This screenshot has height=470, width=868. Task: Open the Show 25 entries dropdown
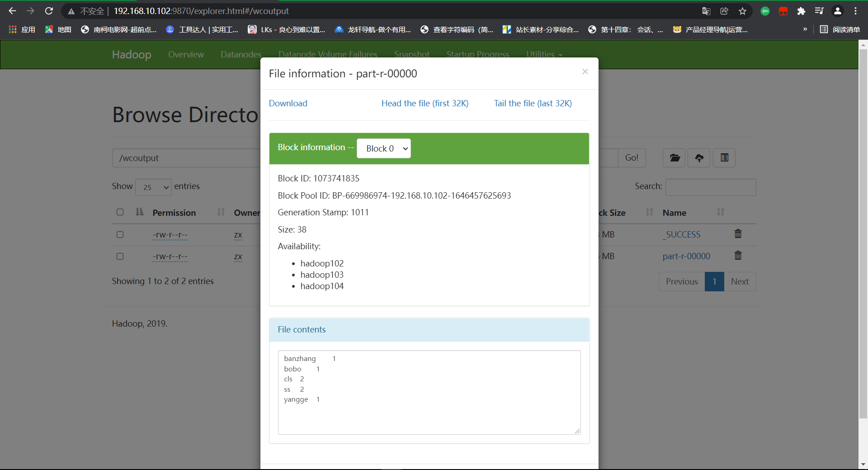(153, 187)
